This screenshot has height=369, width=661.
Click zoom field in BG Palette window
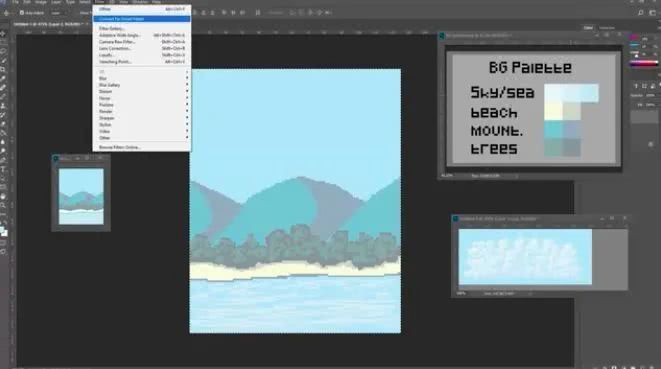(x=448, y=176)
